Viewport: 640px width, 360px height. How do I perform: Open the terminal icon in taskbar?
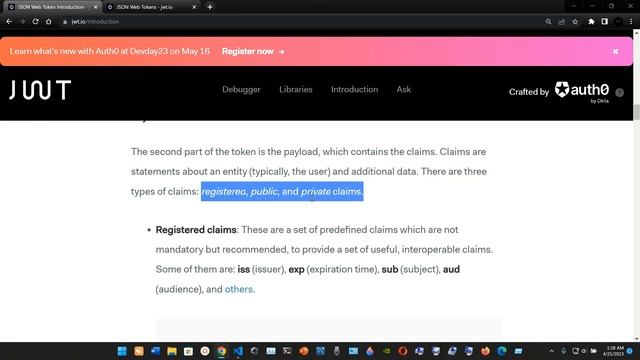pos(287,351)
